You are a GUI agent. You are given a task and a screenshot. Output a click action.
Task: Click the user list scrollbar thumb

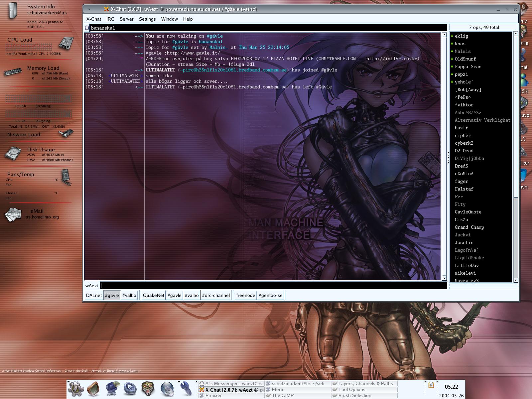pos(516,117)
